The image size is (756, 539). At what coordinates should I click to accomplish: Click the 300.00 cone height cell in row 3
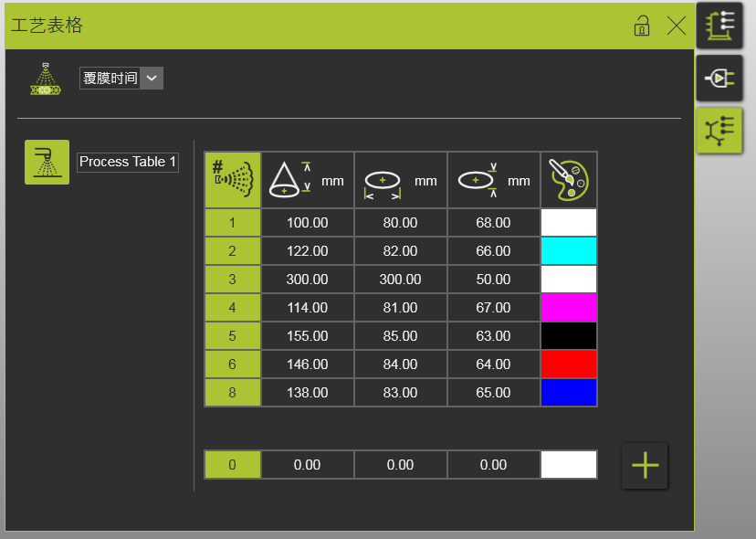coord(307,280)
